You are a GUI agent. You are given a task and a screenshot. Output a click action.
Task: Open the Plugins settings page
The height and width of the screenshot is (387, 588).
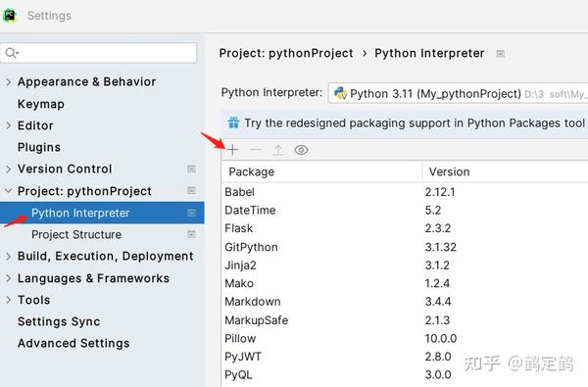click(x=39, y=147)
